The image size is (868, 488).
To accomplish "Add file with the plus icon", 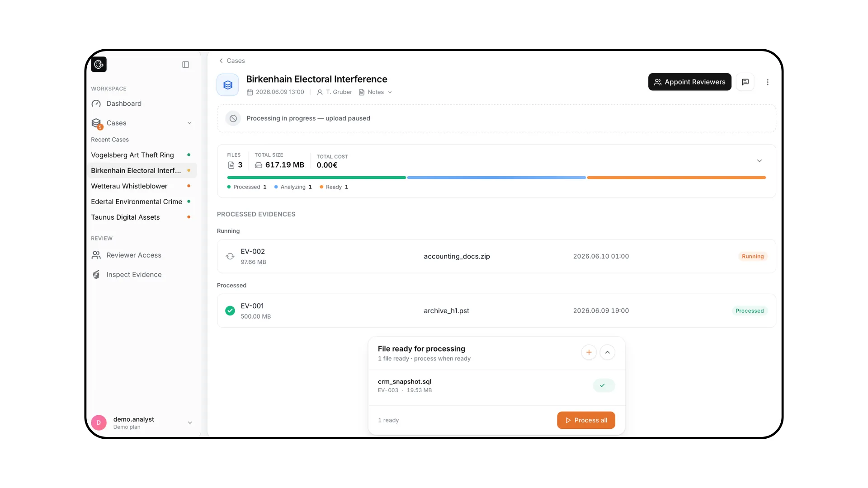I will 589,352.
